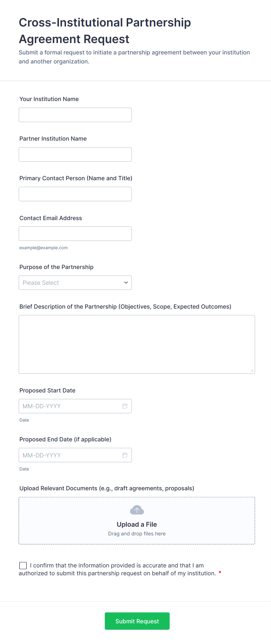Open the Proposed End Date calendar icon

pos(125,455)
